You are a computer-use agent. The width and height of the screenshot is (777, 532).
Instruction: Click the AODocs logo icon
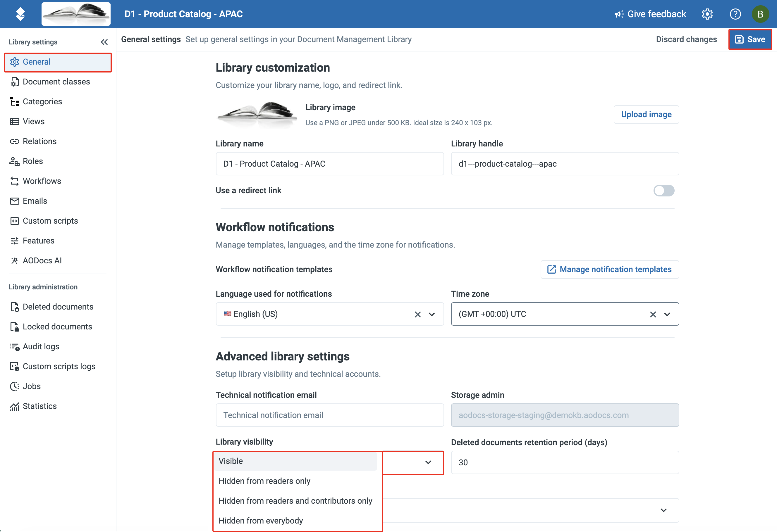coord(20,14)
